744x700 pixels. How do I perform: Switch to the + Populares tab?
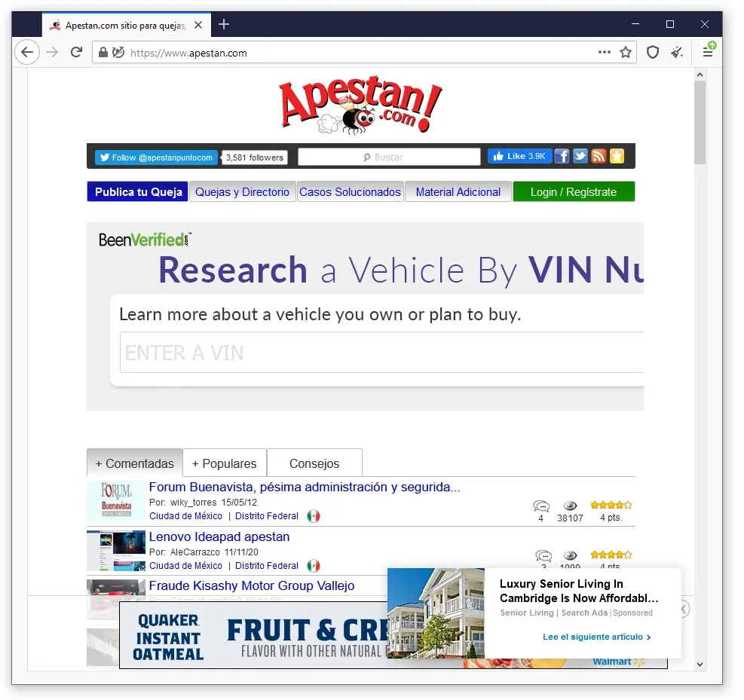tap(225, 463)
